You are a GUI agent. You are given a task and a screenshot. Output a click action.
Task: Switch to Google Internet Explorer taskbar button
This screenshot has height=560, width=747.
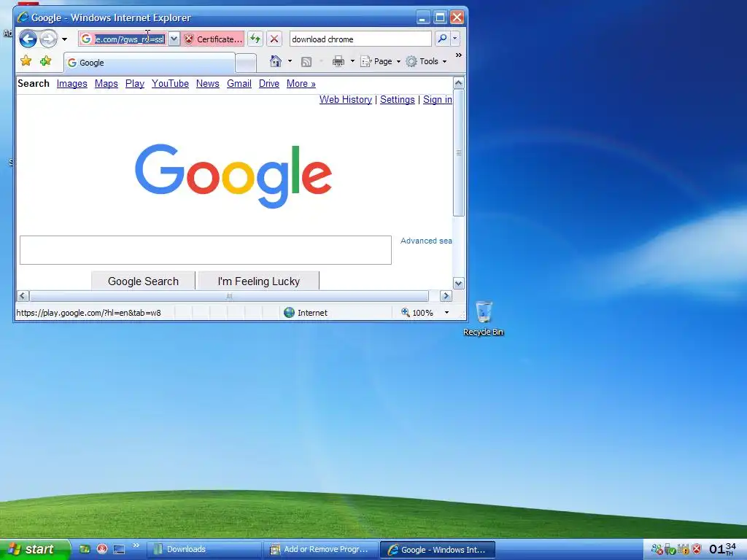438,550
